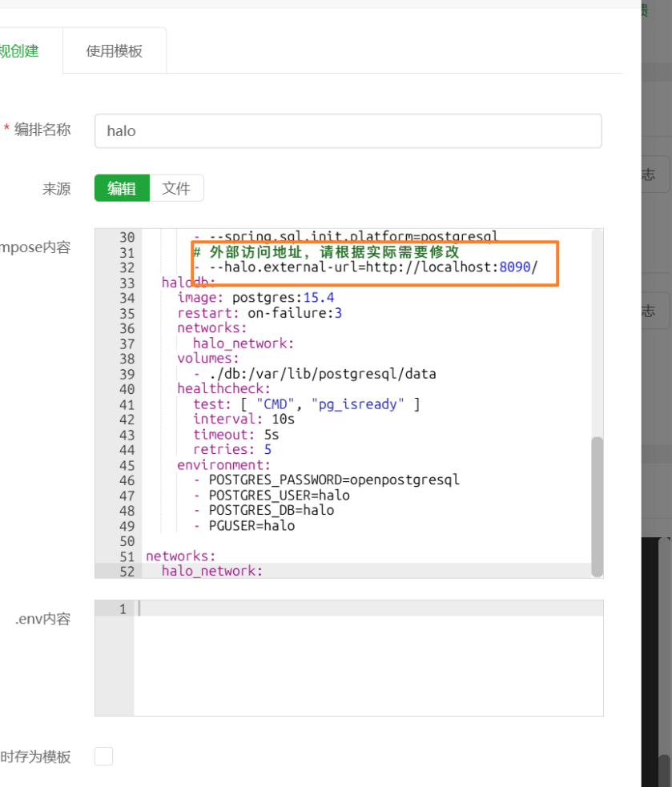The width and height of the screenshot is (672, 787).
Task: Tick the 存为模板 checkbox
Action: coord(103,756)
